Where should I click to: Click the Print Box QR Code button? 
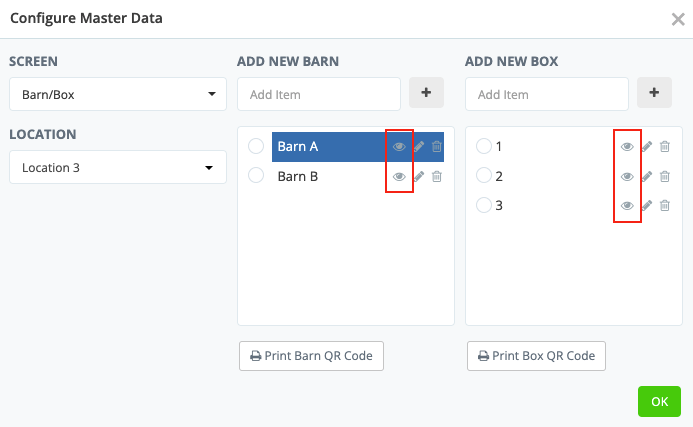(536, 356)
